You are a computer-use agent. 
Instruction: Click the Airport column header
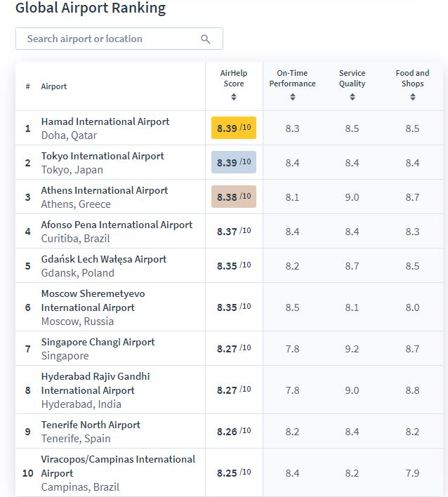click(x=54, y=86)
